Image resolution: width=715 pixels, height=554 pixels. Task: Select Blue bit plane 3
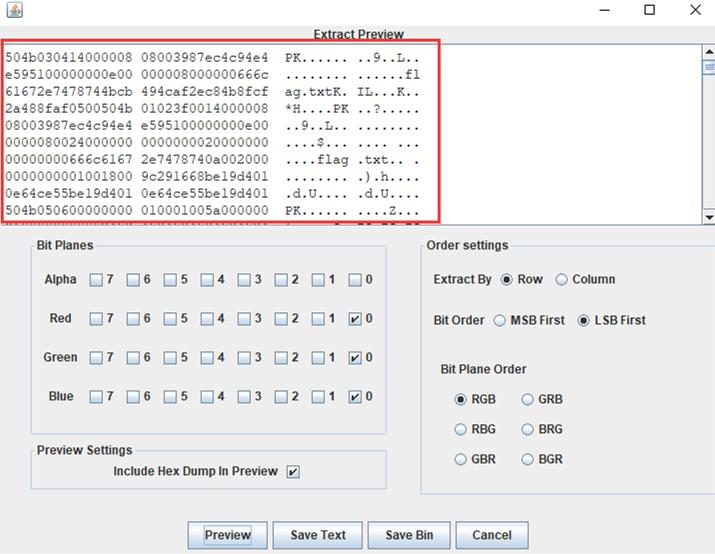(244, 397)
